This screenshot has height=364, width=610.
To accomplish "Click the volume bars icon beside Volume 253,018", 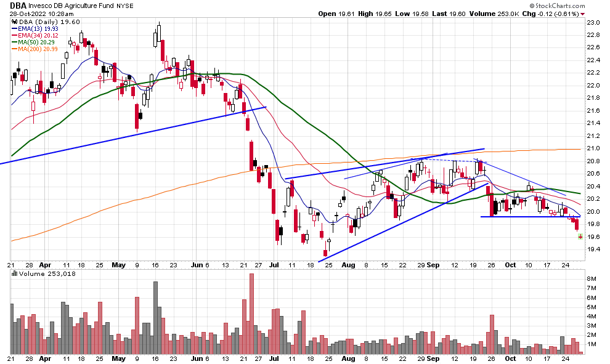I will click(x=14, y=274).
